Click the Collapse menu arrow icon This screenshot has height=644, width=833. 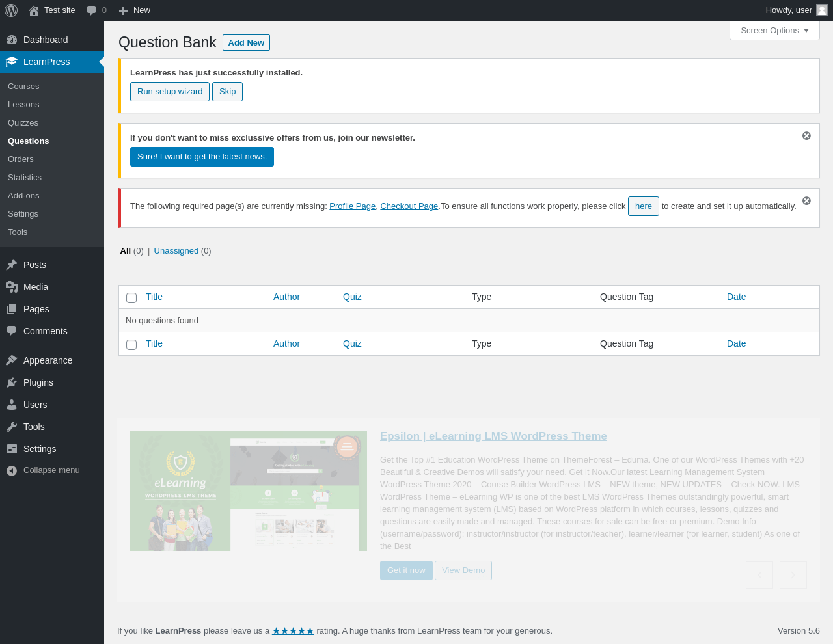(x=12, y=470)
